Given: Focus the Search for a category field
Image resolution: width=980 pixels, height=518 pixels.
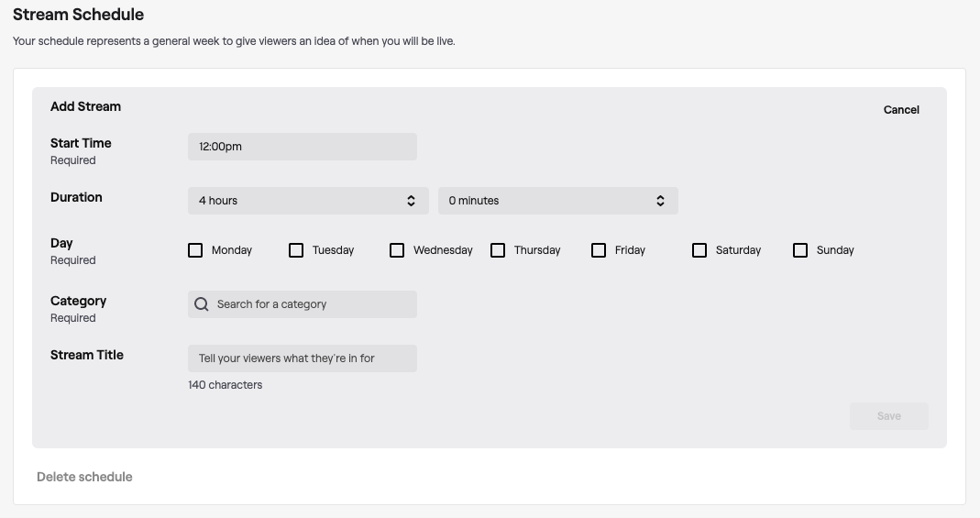Looking at the screenshot, I should click(312, 304).
